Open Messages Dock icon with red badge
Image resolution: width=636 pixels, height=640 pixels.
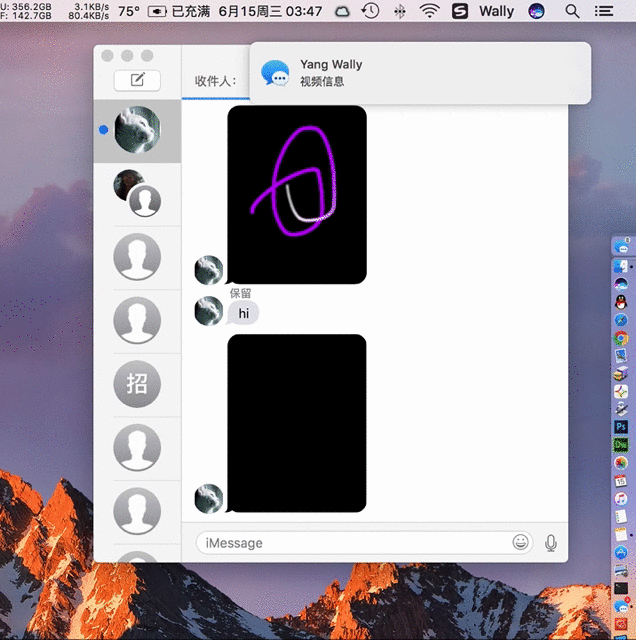coord(621,607)
